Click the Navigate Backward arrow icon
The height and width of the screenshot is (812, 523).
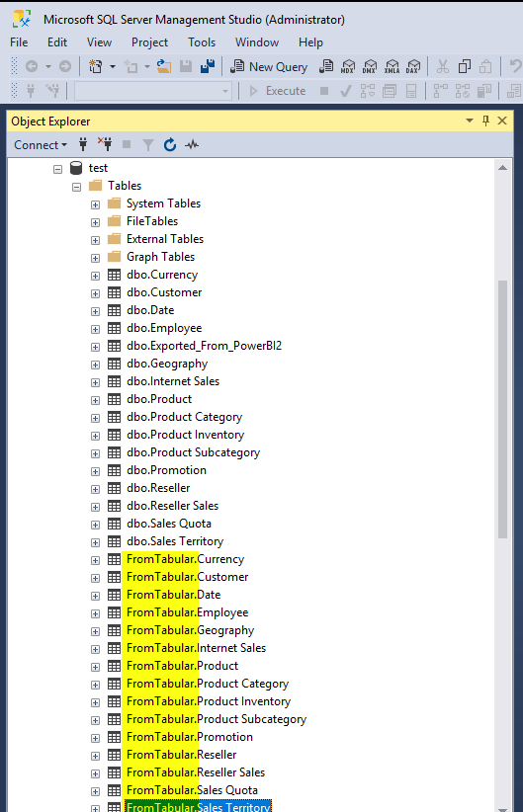click(x=32, y=67)
